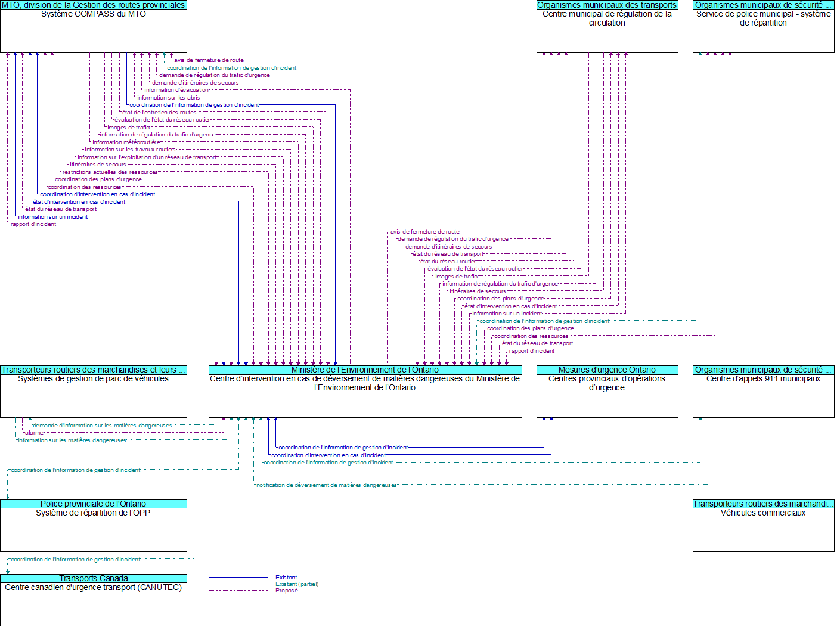The width and height of the screenshot is (840, 633).
Task: Select the 'Existant (partiel)' legend entry
Action: coord(297,584)
